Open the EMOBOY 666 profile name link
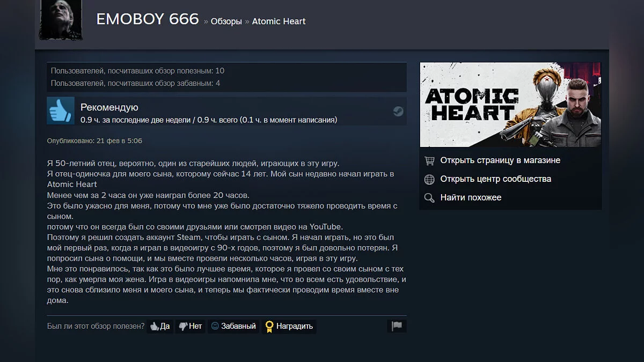The height and width of the screenshot is (362, 644). pyautogui.click(x=148, y=20)
